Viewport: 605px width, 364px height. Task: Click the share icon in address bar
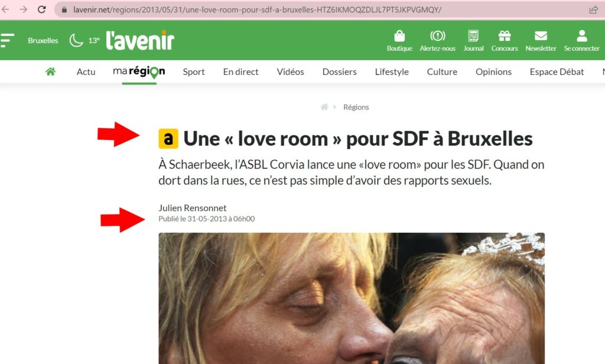click(593, 9)
